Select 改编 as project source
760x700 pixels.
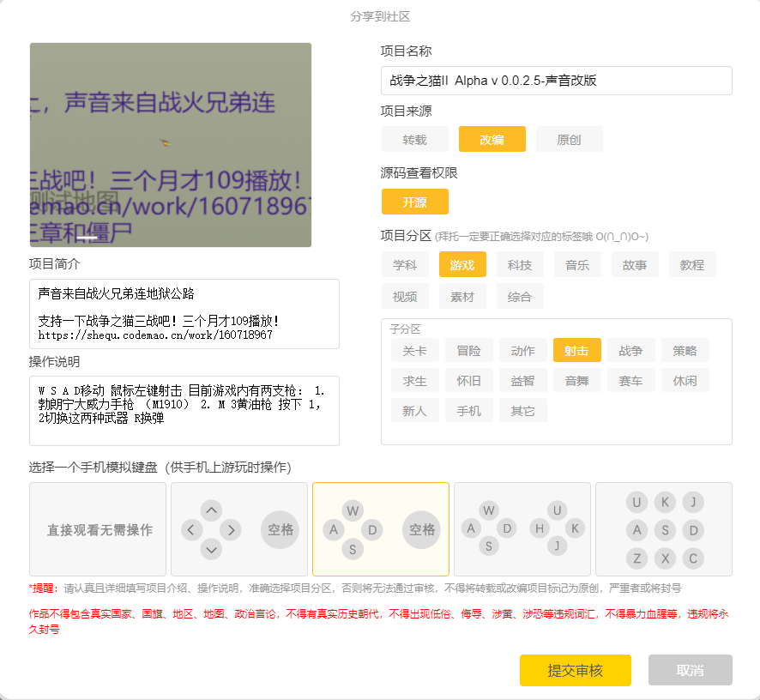tap(492, 140)
